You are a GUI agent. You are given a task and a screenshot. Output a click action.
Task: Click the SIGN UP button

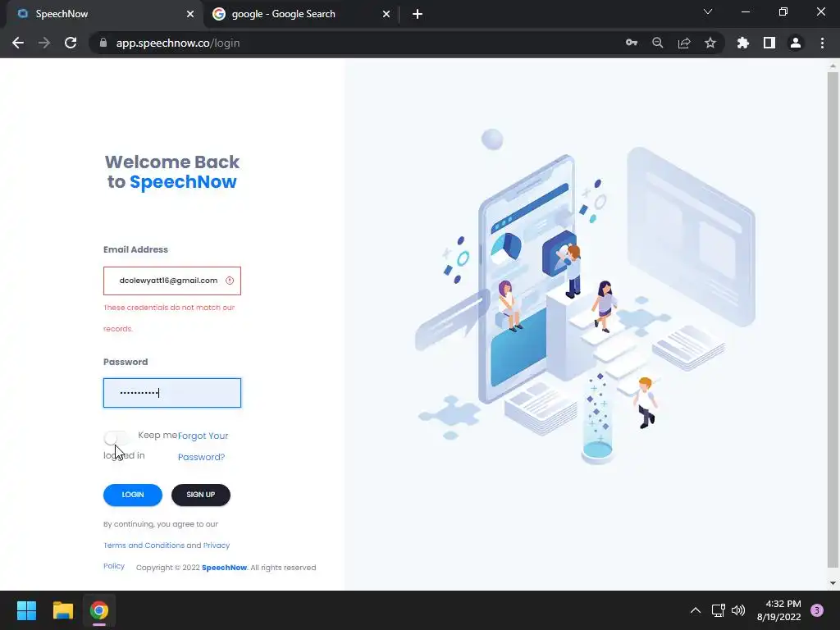(201, 495)
